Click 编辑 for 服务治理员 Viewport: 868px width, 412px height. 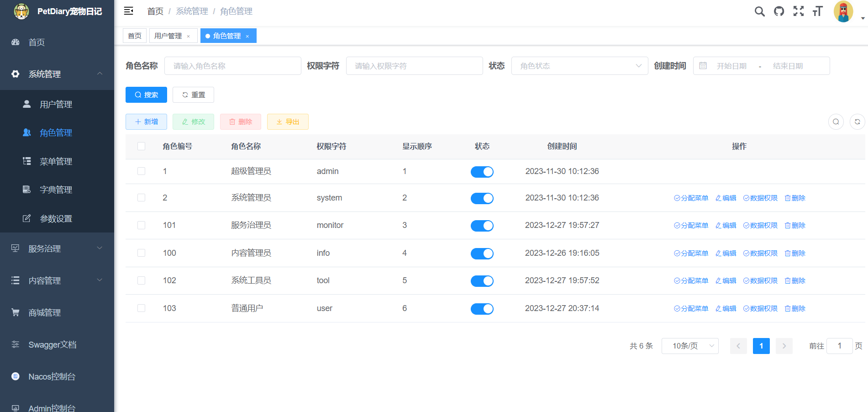point(726,225)
